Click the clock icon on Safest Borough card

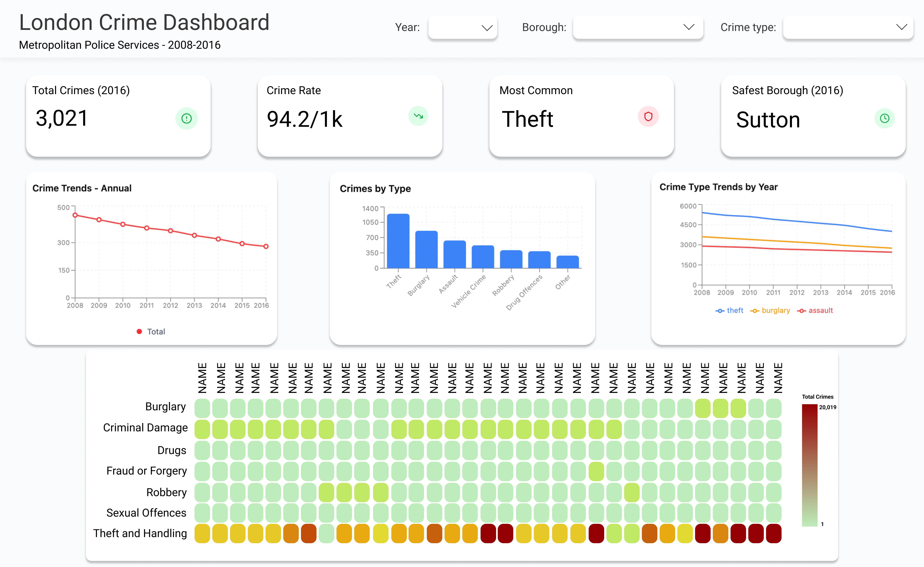[885, 118]
